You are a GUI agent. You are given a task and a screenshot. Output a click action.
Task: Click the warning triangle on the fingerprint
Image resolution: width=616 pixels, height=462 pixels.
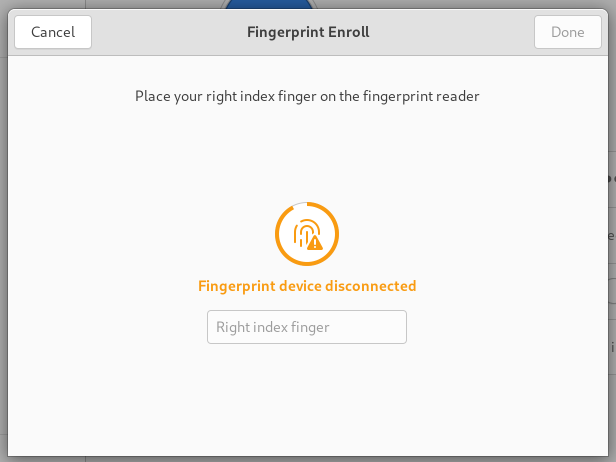(x=315, y=242)
